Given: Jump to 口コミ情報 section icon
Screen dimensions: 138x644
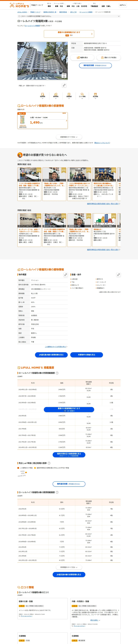Looking at the screenshot, I should click(x=82, y=96).
